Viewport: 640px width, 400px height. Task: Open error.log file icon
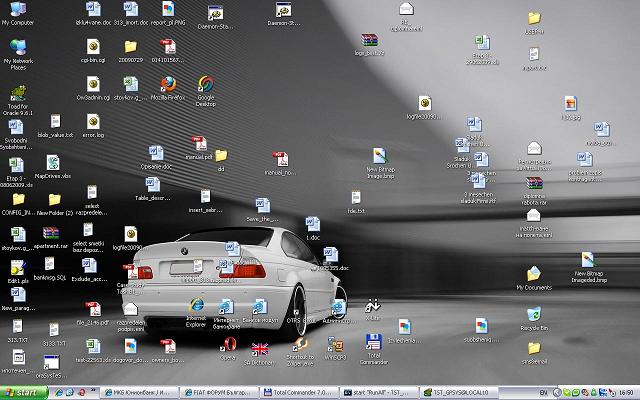coord(92,121)
